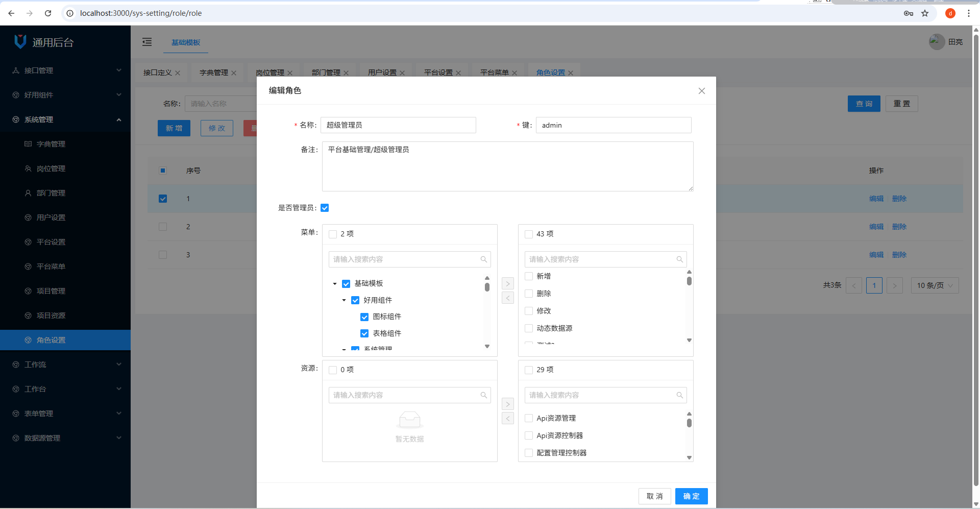Click the magnifier icon in menu search box
The width and height of the screenshot is (980, 509).
[x=483, y=259]
